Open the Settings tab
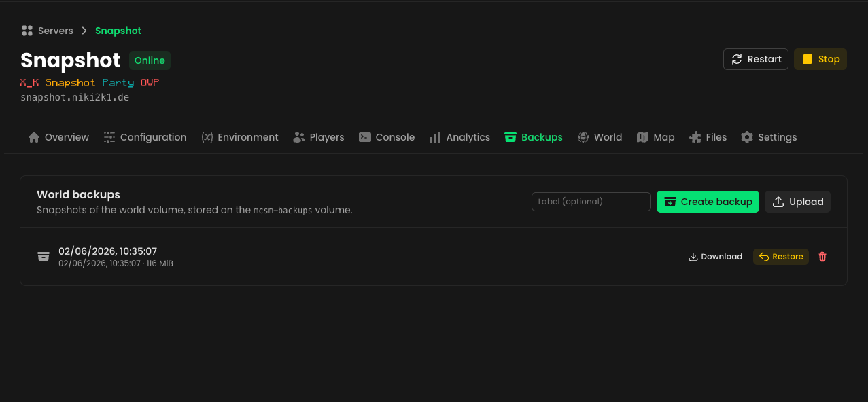The image size is (868, 402). 769,137
